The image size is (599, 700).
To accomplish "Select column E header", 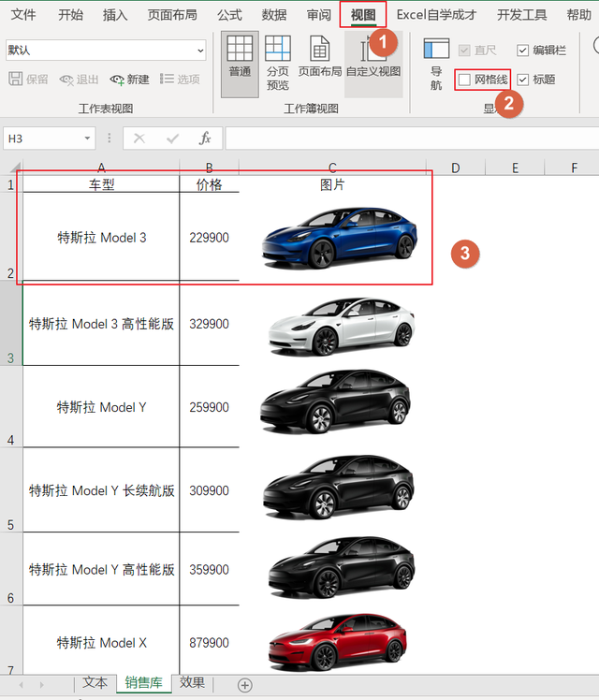I will [x=515, y=168].
